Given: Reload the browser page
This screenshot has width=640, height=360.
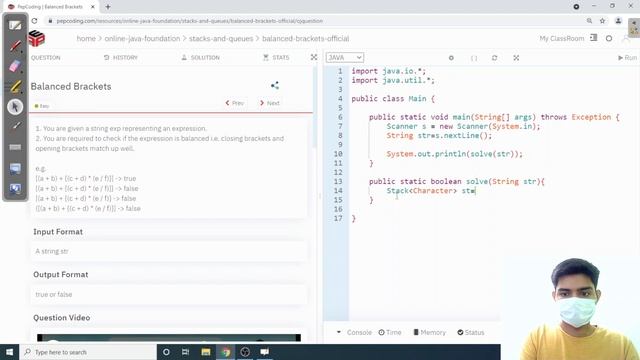Looking at the screenshot, I should (34, 21).
